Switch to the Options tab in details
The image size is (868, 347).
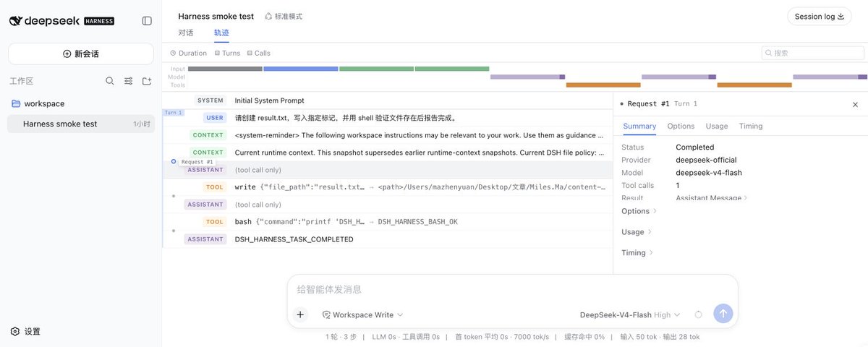pos(681,126)
